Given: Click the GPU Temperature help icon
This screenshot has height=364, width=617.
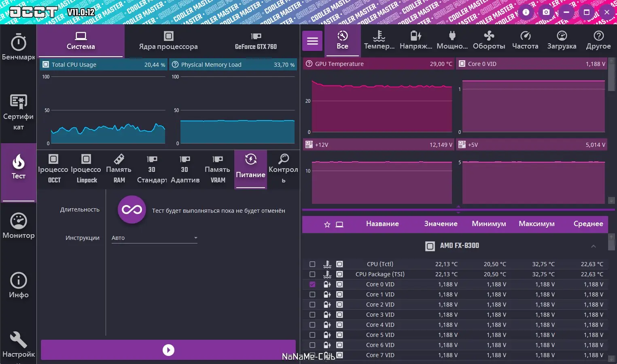Looking at the screenshot, I should 309,63.
